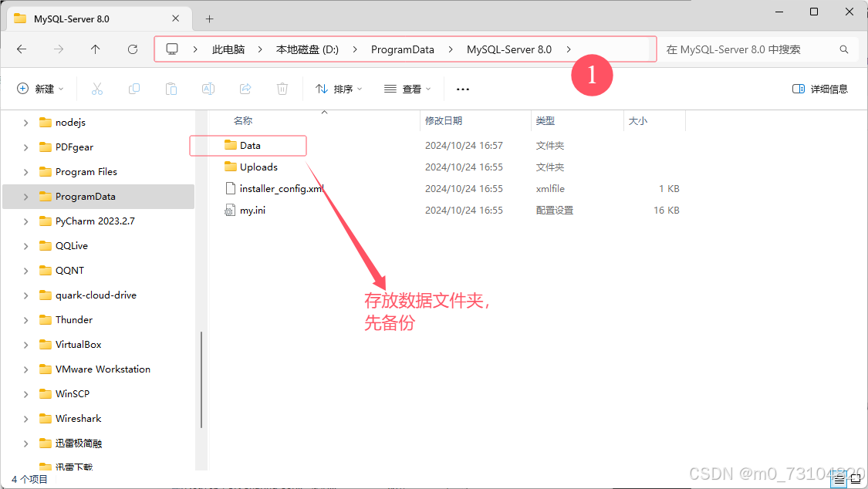Viewport: 868px width, 489px height.
Task: Click 本地磁盘 (D:) breadcrumb
Action: pos(307,49)
